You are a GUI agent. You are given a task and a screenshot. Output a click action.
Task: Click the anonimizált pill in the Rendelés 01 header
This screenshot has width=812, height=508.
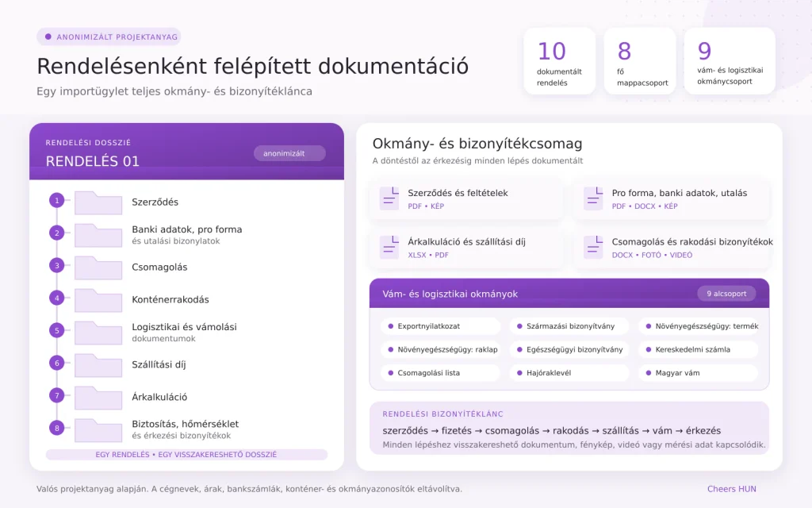tap(289, 153)
